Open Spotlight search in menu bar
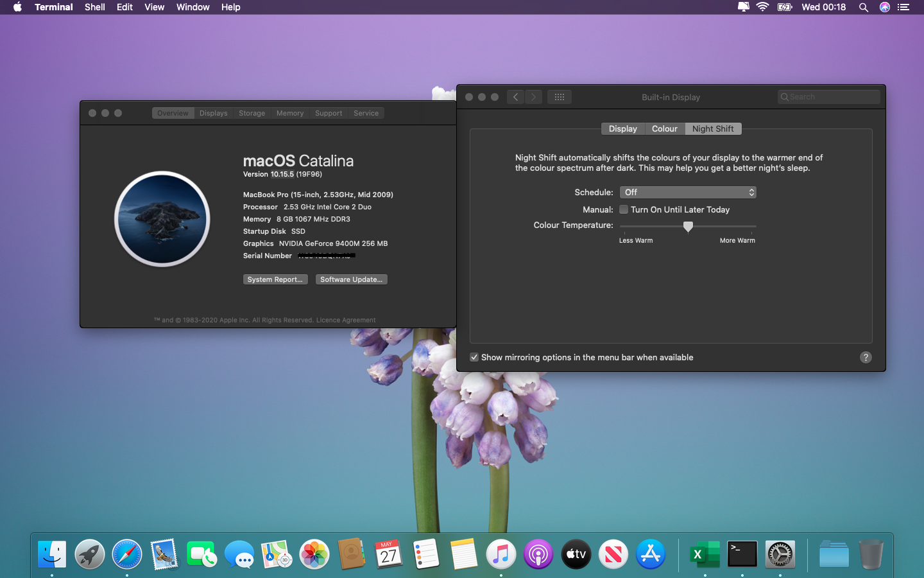The width and height of the screenshot is (924, 578). [x=864, y=7]
